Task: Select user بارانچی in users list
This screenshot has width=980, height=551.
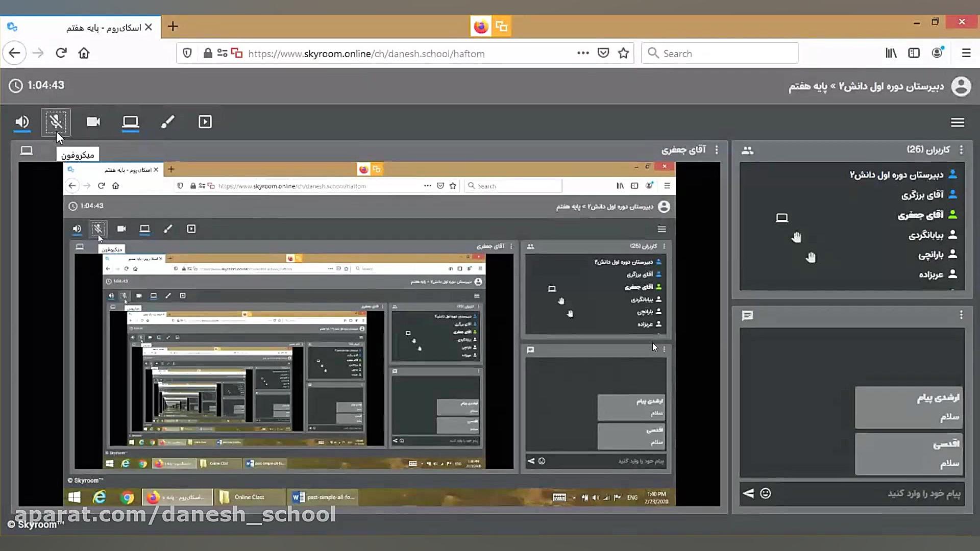Action: click(x=930, y=255)
